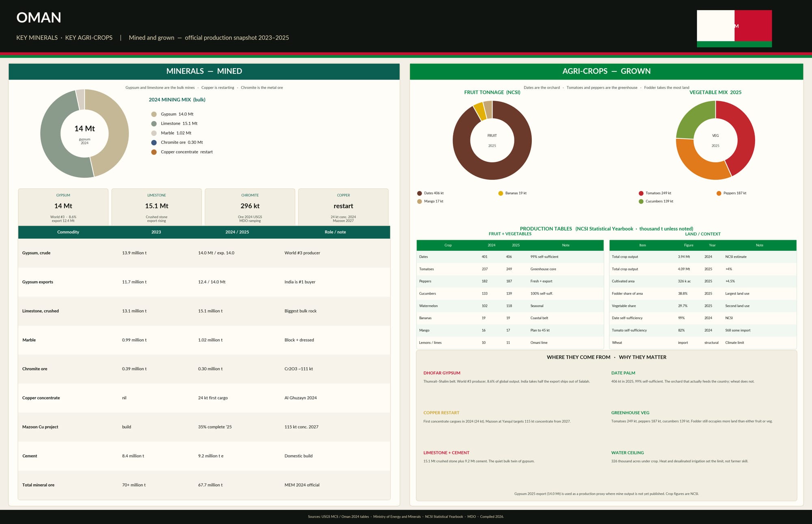
Task: Click the 'Role / note' column header
Action: (335, 232)
